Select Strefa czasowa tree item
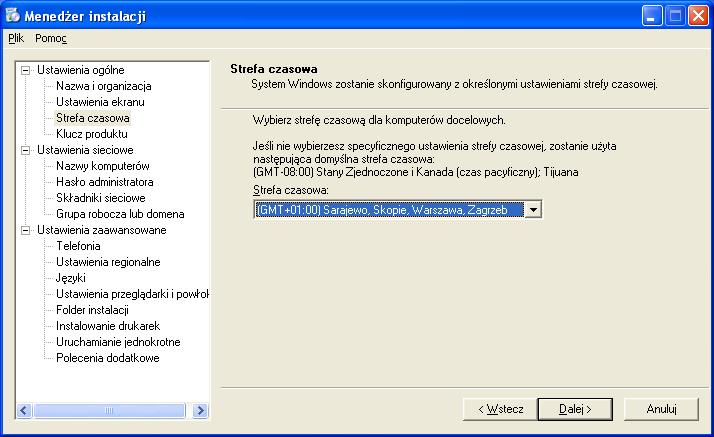714x437 pixels. (93, 118)
